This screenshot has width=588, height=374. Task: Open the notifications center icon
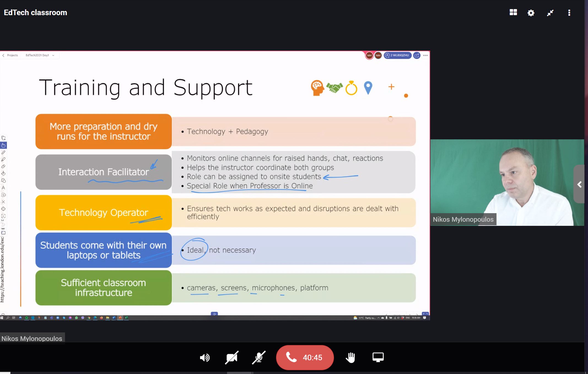[425, 318]
